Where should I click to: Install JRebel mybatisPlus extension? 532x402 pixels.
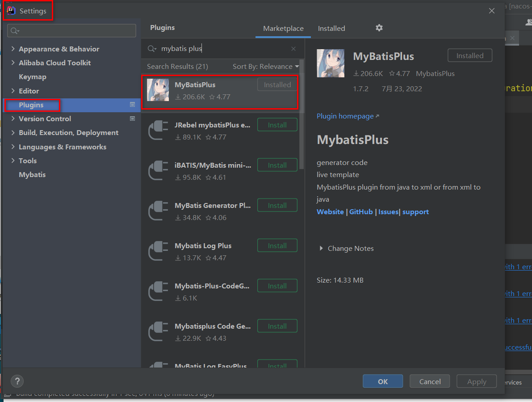pos(277,125)
